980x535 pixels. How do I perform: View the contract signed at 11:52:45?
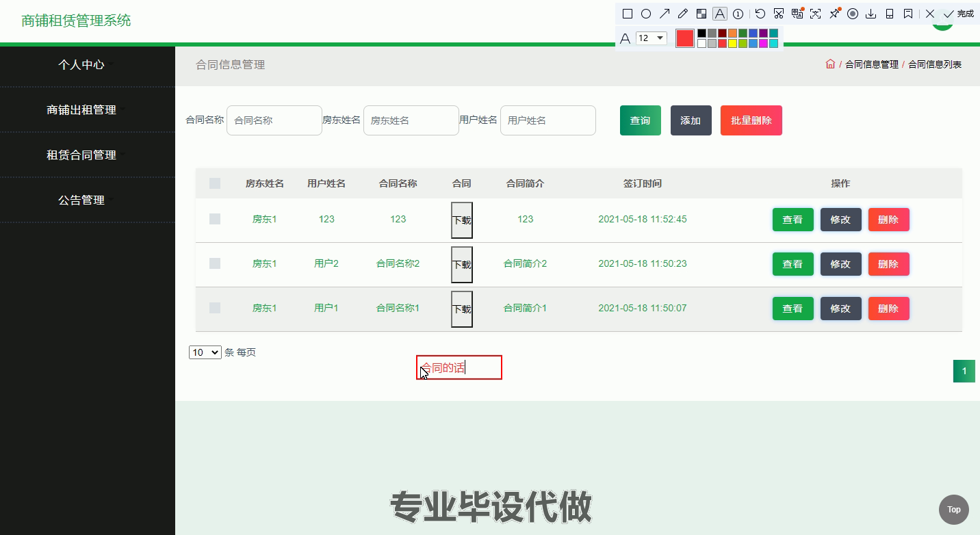(x=793, y=220)
